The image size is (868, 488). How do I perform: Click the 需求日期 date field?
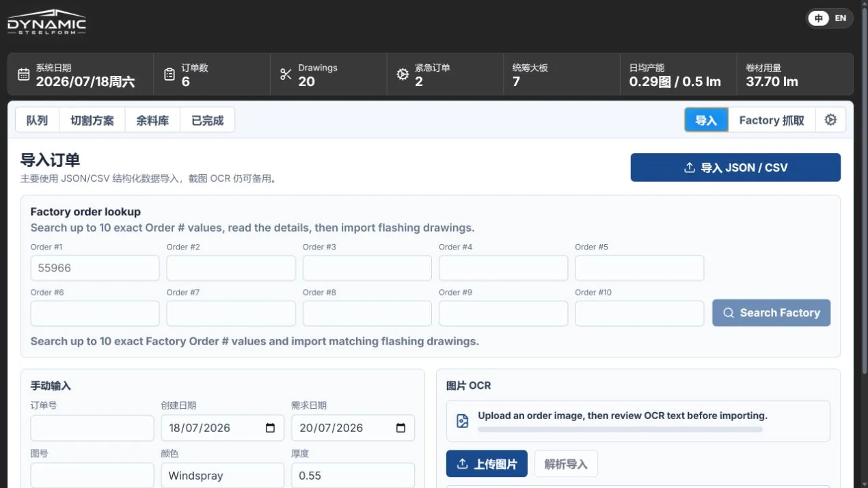353,428
